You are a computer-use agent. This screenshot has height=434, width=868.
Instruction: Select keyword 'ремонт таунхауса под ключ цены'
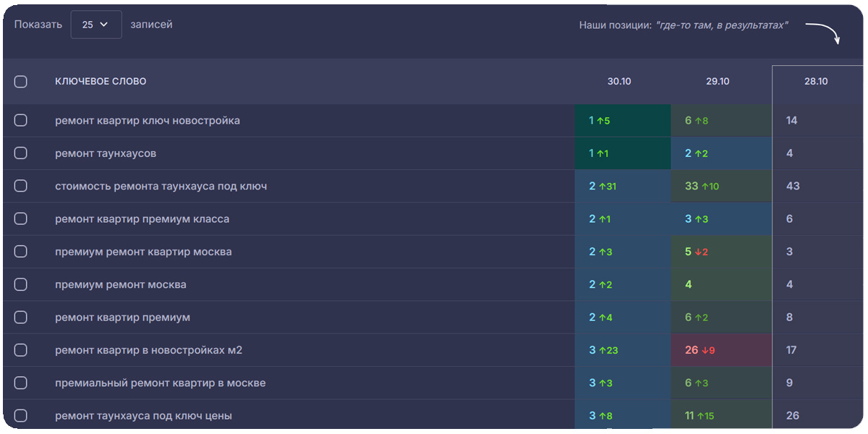coord(144,416)
